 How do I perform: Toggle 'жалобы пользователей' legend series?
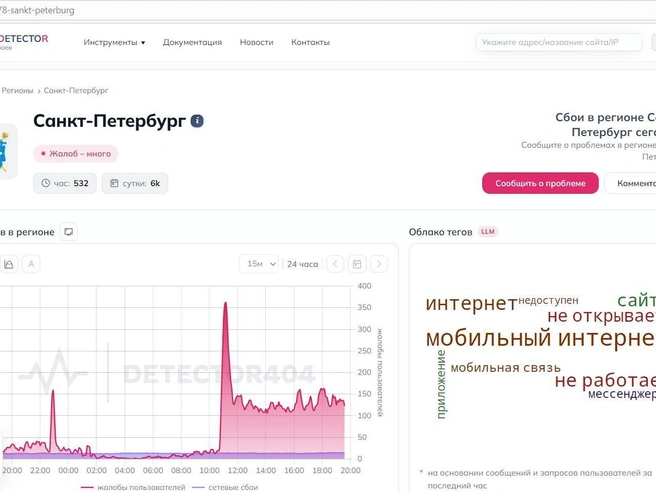point(133,488)
